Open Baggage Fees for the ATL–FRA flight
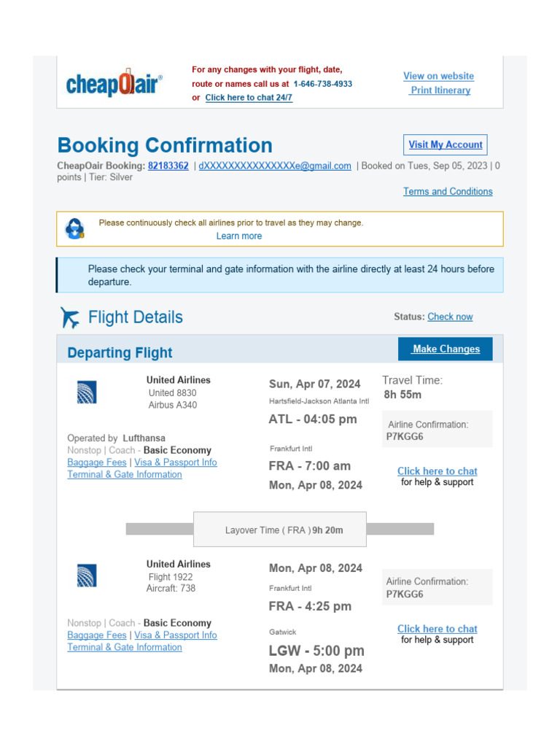The height and width of the screenshot is (747, 560). pos(96,462)
